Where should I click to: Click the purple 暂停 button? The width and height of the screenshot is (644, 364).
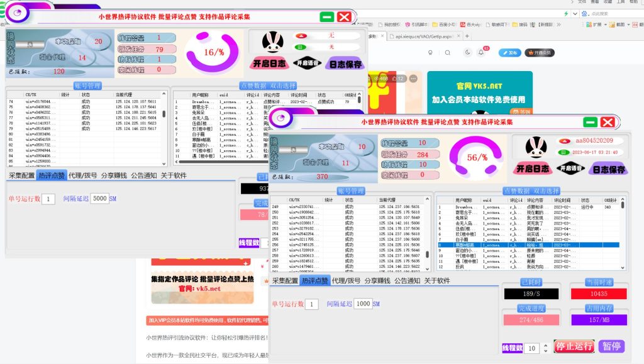click(611, 346)
